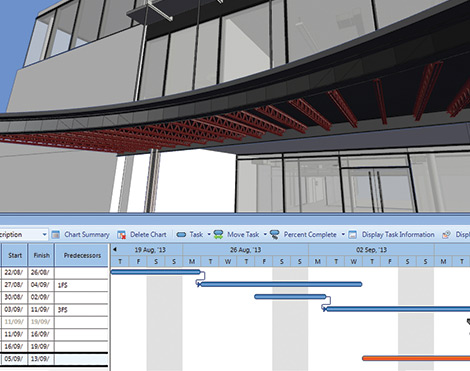Select the orange Gantt bar
This screenshot has height=371, width=470.
pos(416,358)
